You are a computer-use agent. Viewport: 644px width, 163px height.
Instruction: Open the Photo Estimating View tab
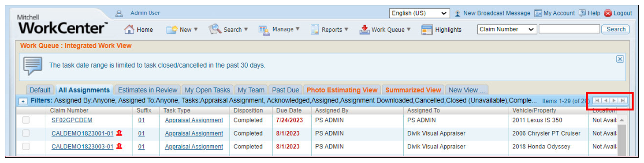click(x=342, y=90)
